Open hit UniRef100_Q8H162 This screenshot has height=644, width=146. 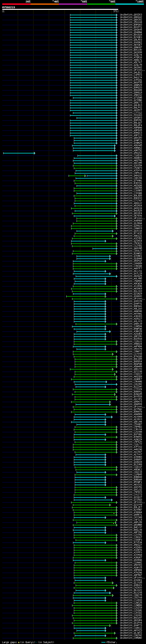pyautogui.click(x=131, y=17)
